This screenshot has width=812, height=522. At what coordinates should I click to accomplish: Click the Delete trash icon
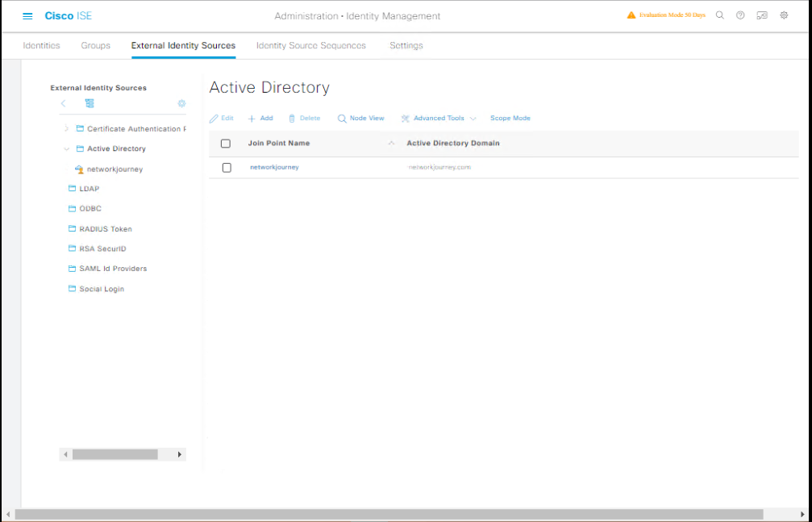292,119
